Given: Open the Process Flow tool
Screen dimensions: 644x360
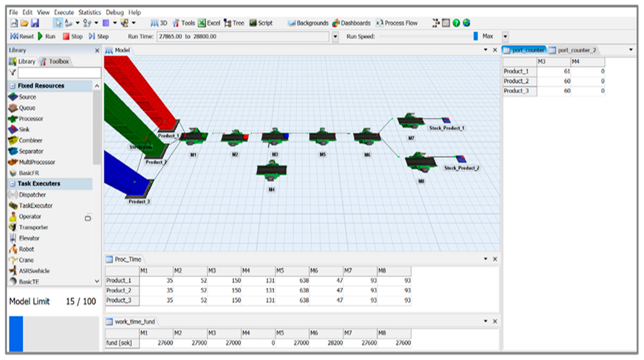Looking at the screenshot, I should click(x=397, y=23).
